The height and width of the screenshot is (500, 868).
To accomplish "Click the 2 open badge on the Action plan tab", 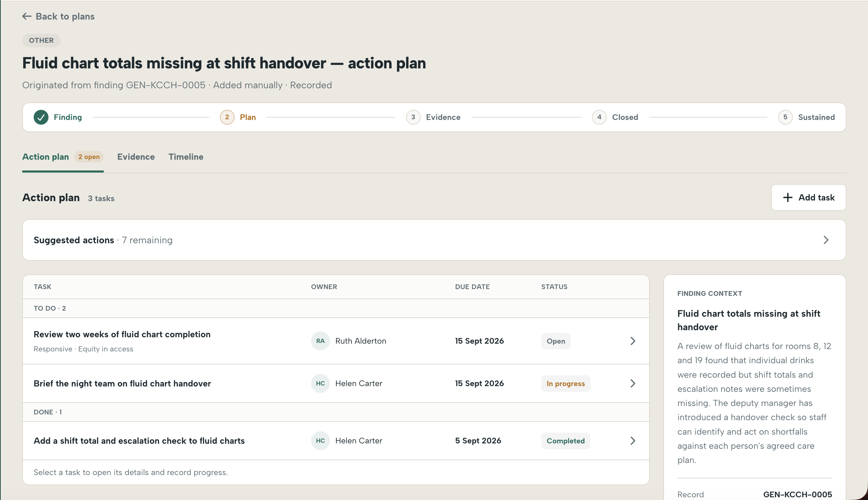I will [x=89, y=157].
